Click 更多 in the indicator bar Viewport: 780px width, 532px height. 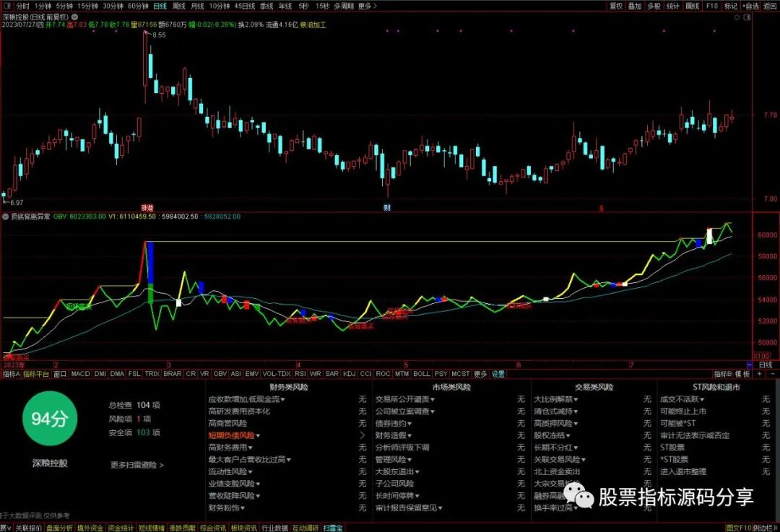[480, 374]
